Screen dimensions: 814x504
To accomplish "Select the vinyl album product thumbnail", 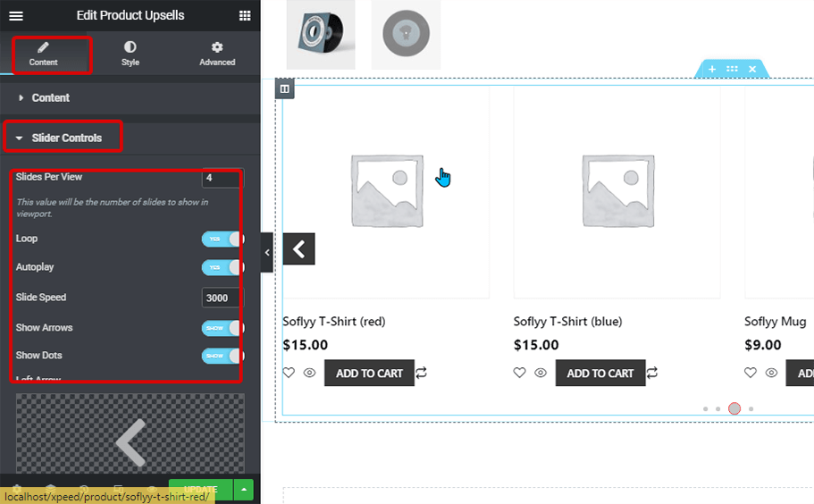I will [x=321, y=34].
